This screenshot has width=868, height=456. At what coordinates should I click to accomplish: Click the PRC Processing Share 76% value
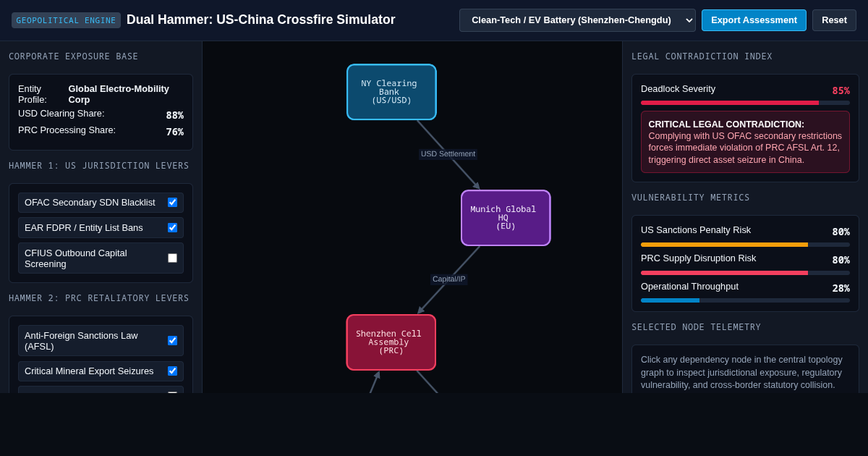click(x=174, y=132)
